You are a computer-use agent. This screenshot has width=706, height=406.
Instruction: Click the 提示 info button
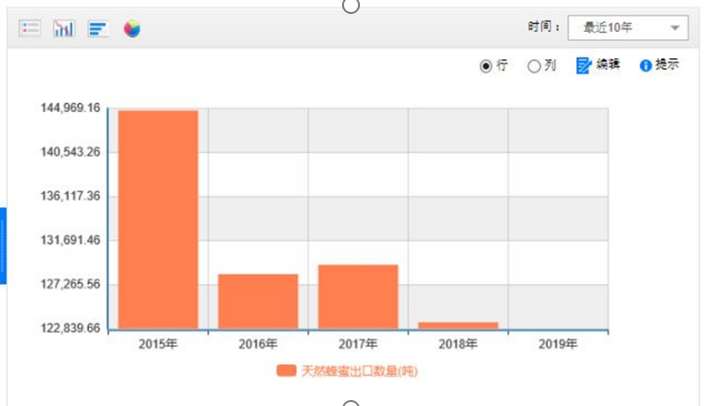coord(659,65)
